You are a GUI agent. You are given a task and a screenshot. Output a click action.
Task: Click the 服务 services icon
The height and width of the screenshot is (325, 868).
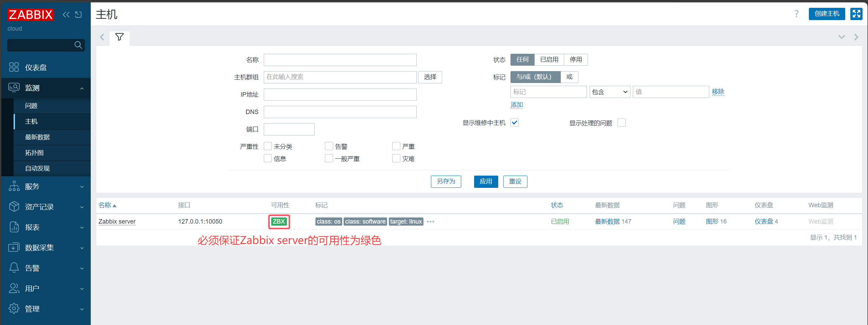[14, 186]
